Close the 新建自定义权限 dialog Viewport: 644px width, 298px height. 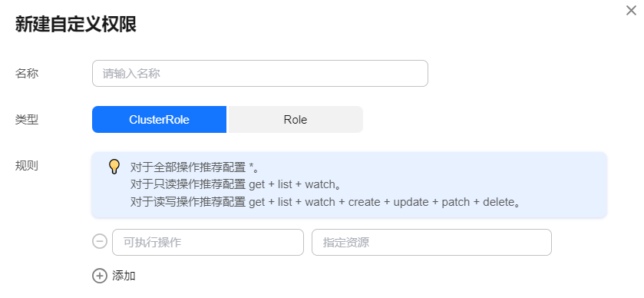tap(631, 10)
